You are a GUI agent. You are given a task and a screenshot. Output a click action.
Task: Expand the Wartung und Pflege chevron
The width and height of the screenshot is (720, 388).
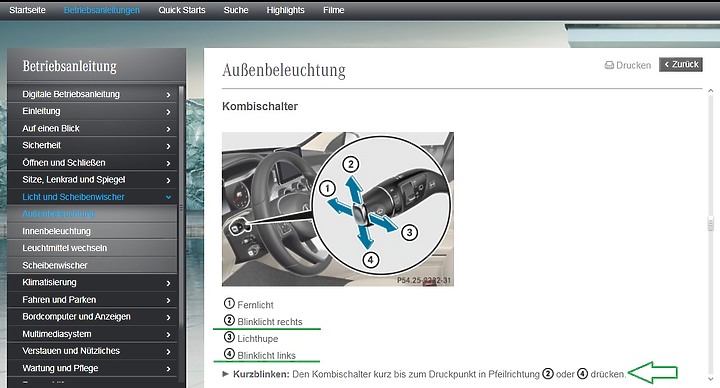pos(169,369)
